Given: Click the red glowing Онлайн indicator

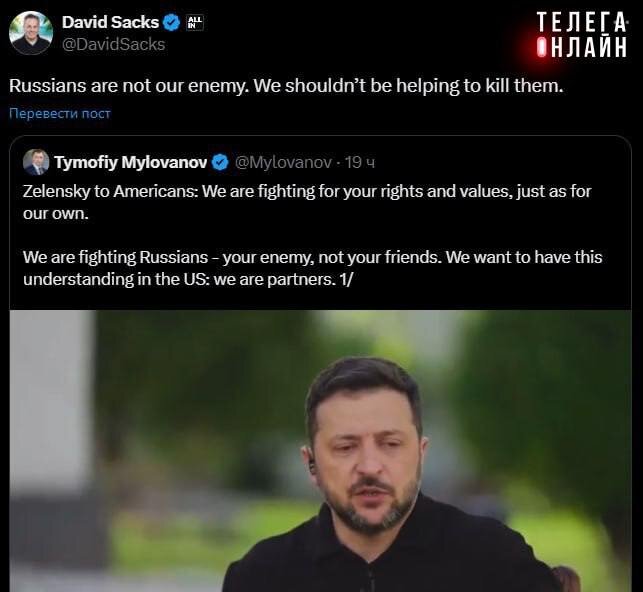Looking at the screenshot, I should (542, 48).
